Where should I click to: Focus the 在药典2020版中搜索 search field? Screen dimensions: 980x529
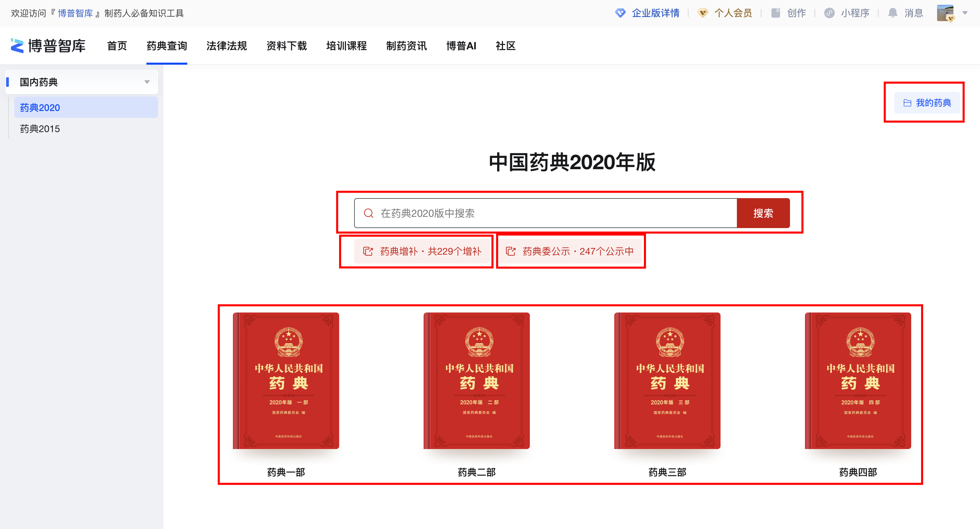[x=546, y=213]
